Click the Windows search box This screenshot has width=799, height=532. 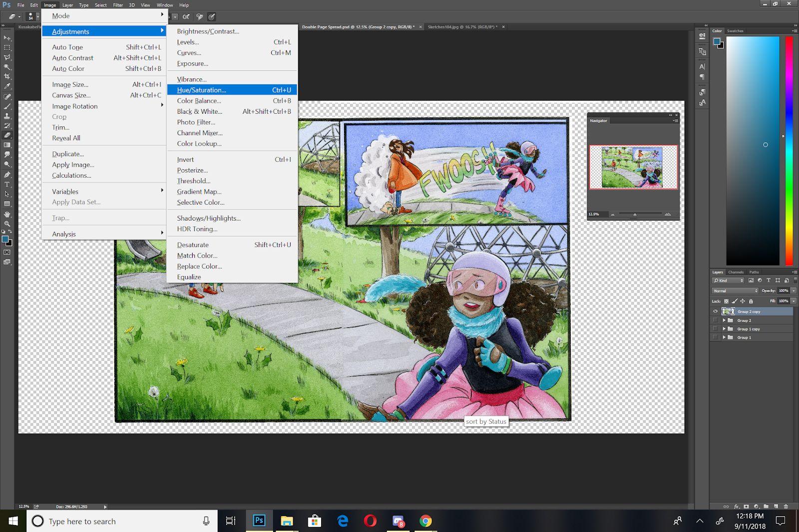click(122, 521)
